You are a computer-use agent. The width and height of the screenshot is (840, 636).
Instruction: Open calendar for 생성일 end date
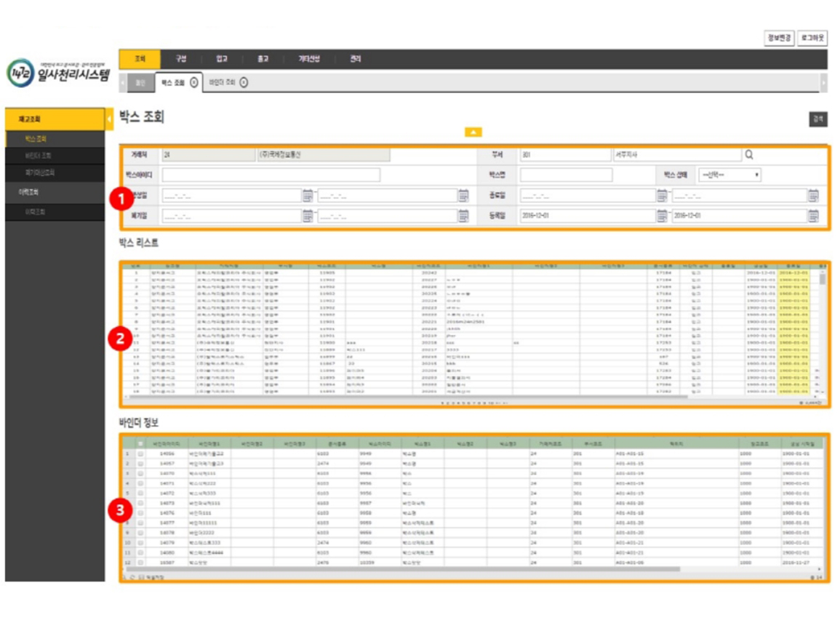[x=463, y=196]
